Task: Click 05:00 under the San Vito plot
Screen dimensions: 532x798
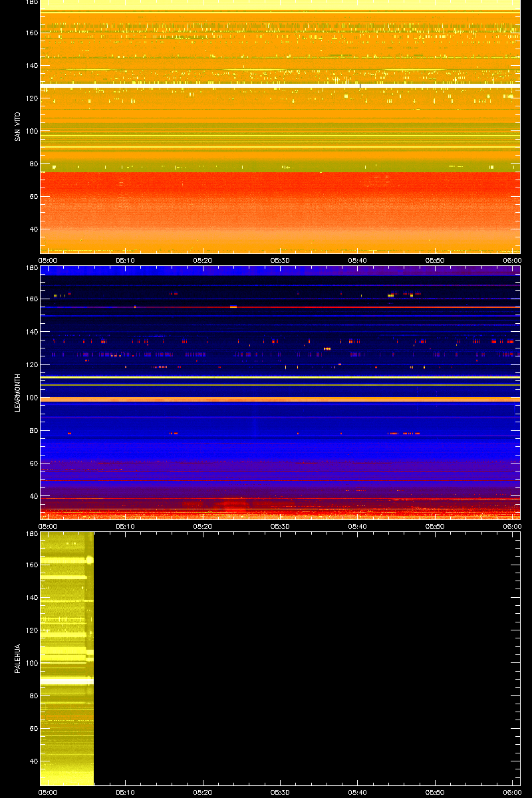Action: (x=48, y=260)
